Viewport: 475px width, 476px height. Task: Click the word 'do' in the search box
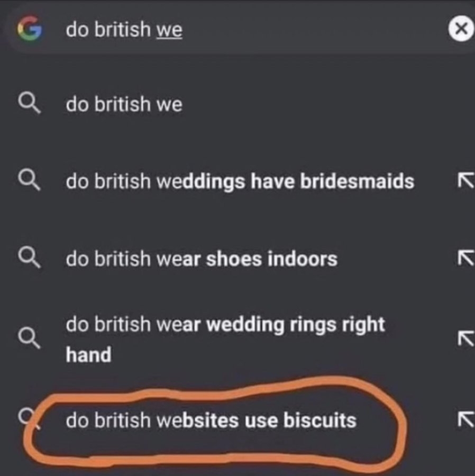coord(77,30)
